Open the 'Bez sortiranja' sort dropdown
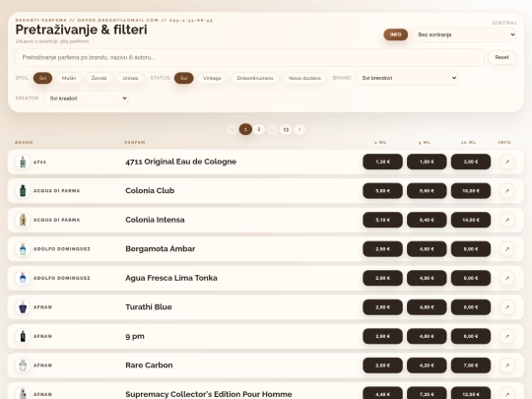532x399 pixels. point(464,34)
